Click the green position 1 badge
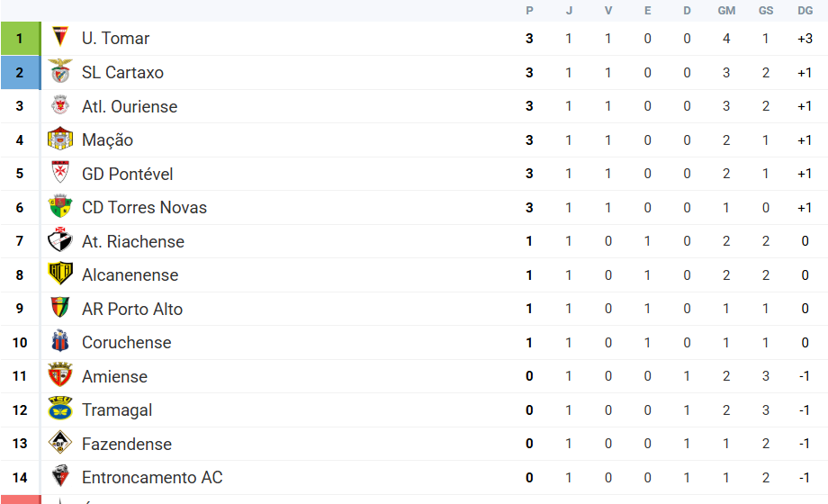 point(20,39)
